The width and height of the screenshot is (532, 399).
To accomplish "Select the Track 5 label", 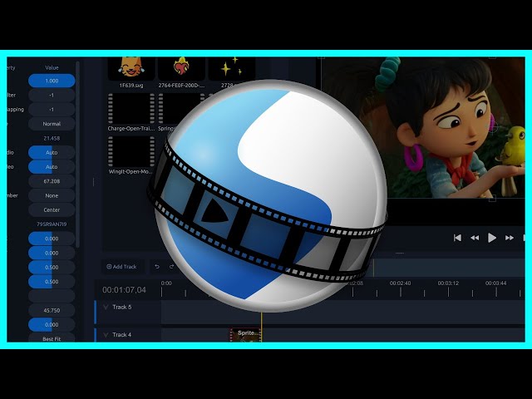I will tap(122, 307).
